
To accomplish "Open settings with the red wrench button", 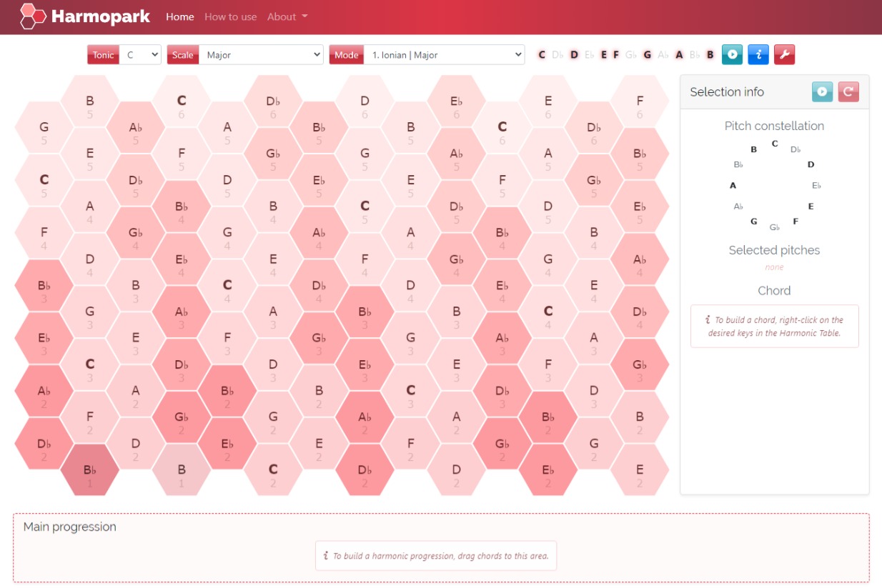I will pyautogui.click(x=784, y=54).
